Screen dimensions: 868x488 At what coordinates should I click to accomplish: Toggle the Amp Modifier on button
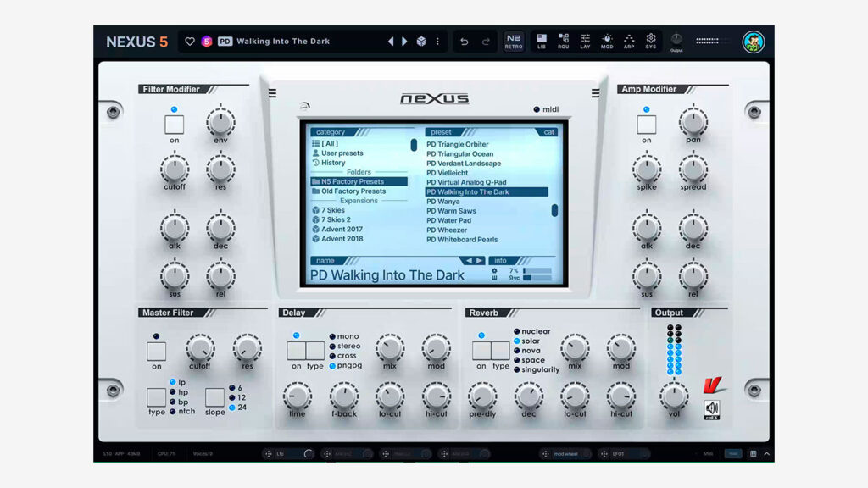click(647, 125)
